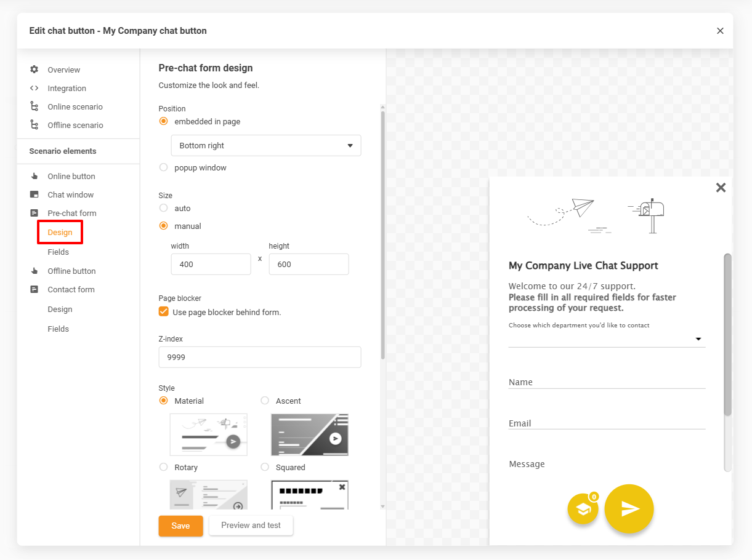Click the Overview gear icon

[34, 70]
